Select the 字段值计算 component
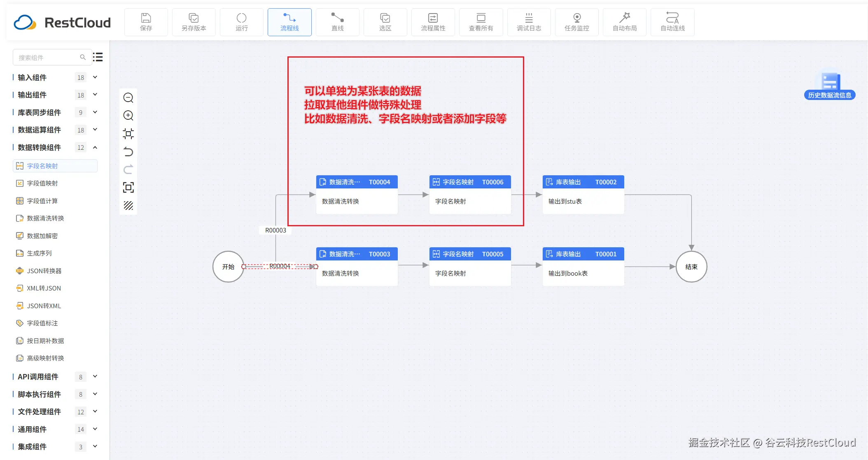The height and width of the screenshot is (460, 868). click(55, 201)
